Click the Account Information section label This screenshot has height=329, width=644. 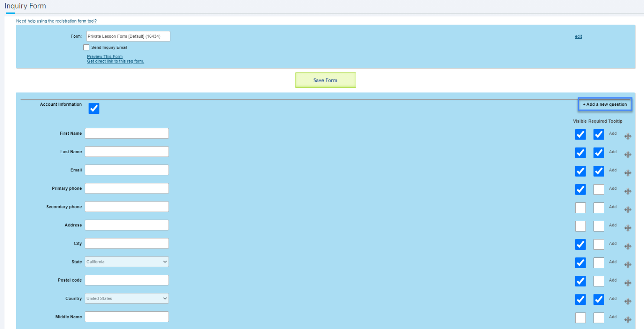tap(61, 105)
